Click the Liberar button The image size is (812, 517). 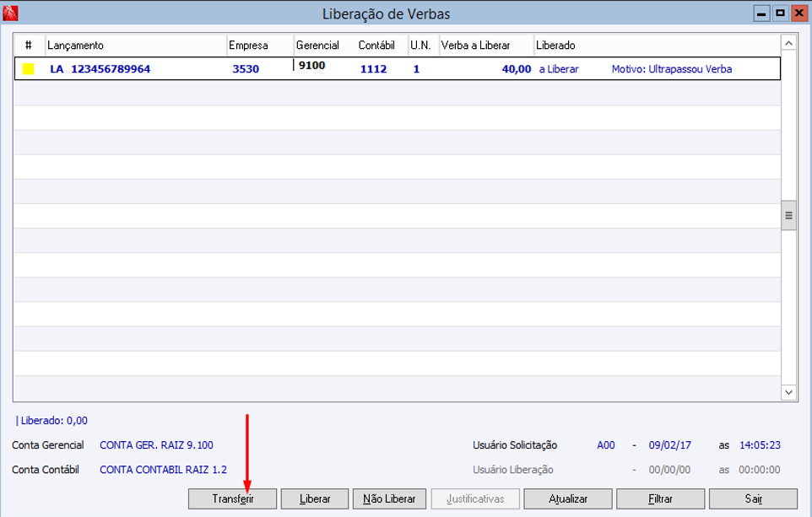click(315, 499)
